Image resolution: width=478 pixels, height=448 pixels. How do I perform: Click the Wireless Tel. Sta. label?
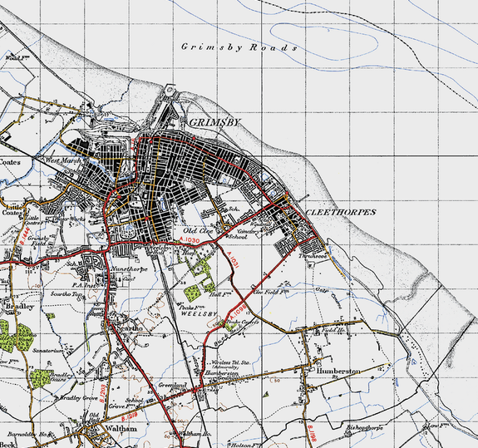231,362
